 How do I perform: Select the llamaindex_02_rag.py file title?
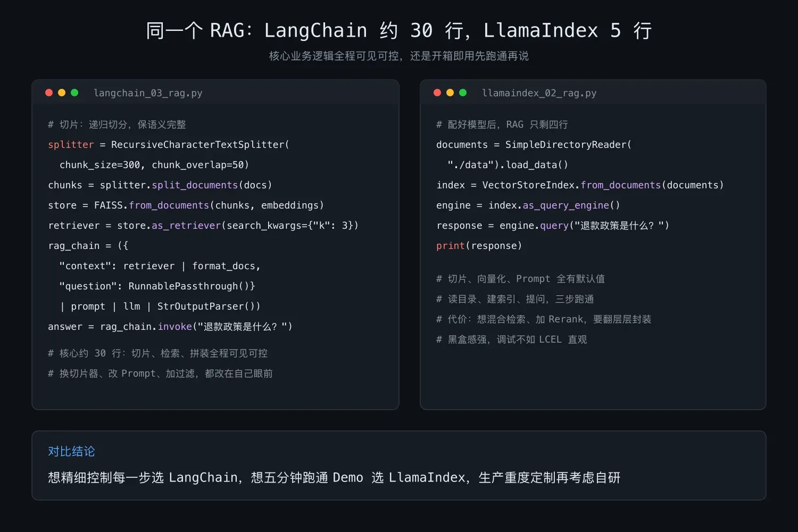point(539,93)
